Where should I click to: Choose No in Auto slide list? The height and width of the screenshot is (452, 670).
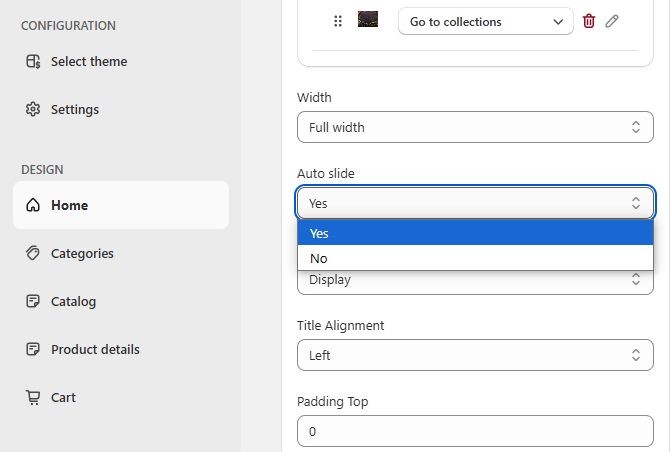pyautogui.click(x=475, y=258)
